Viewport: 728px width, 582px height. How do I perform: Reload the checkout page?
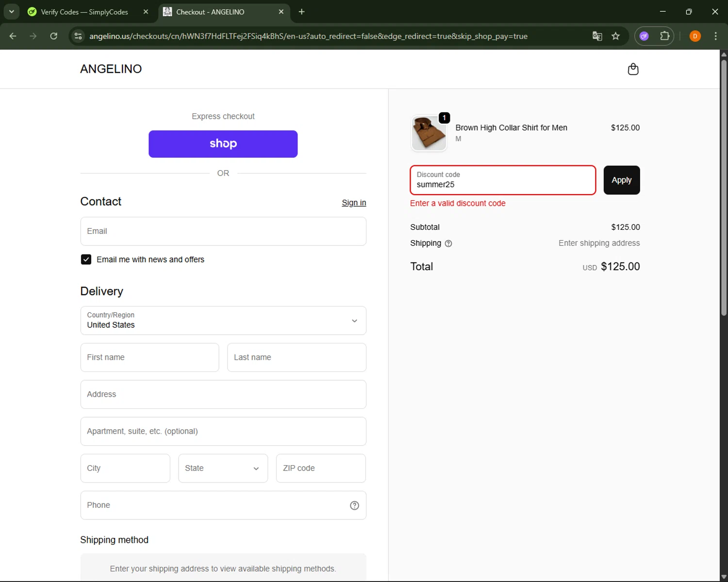point(54,36)
